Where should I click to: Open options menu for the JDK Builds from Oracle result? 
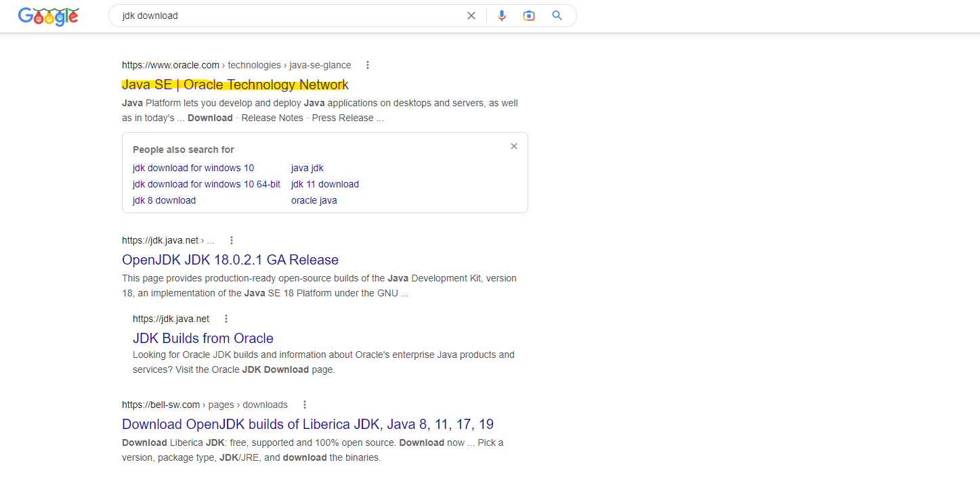coord(226,319)
